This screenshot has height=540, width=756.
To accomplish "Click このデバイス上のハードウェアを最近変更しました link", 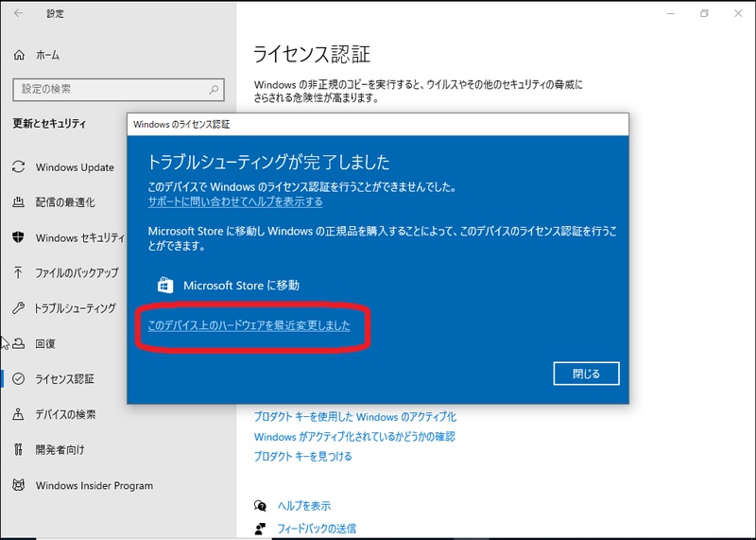I will [x=249, y=325].
